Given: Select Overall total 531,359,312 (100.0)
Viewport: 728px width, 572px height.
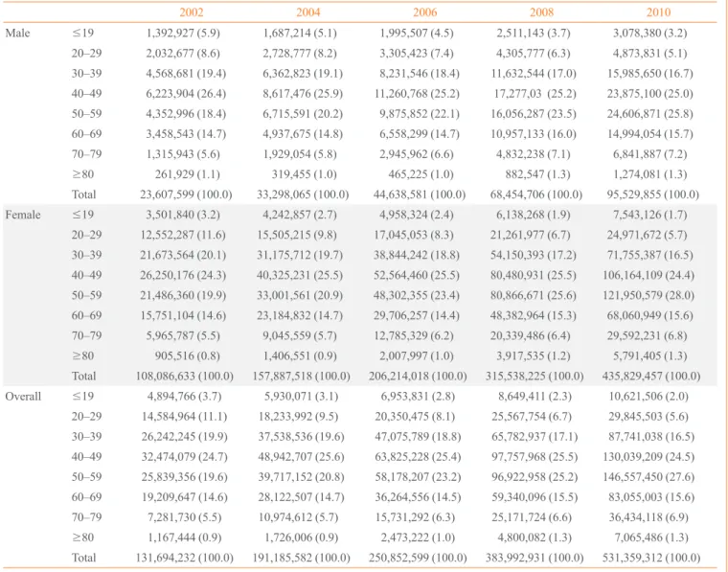Looking at the screenshot, I should coord(651,558).
